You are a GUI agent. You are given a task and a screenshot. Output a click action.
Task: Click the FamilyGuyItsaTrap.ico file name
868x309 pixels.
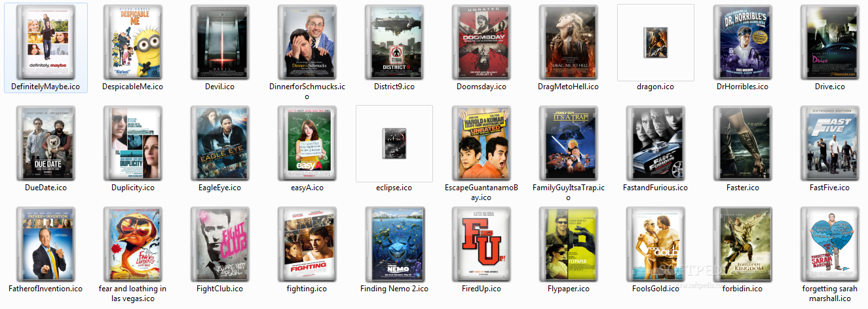(x=569, y=192)
